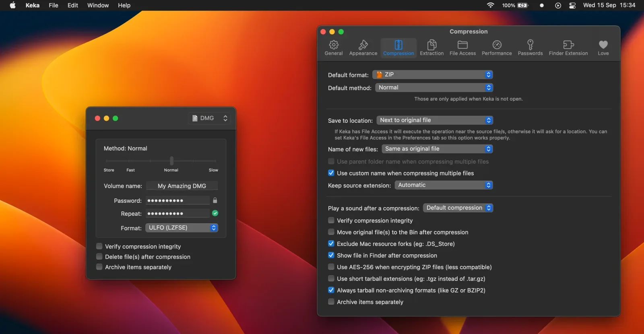644x334 pixels.
Task: Uncheck Show file in Finder after compression
Action: [x=331, y=255]
